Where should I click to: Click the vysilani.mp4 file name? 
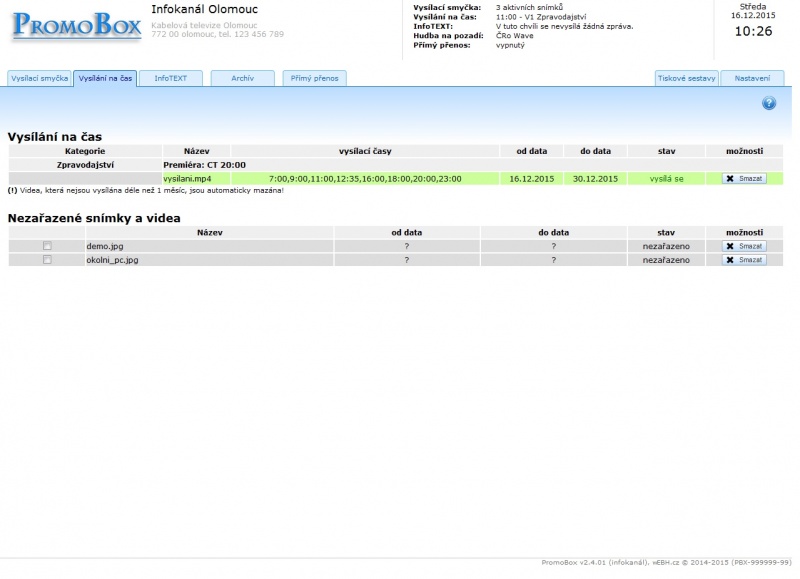[x=187, y=179]
